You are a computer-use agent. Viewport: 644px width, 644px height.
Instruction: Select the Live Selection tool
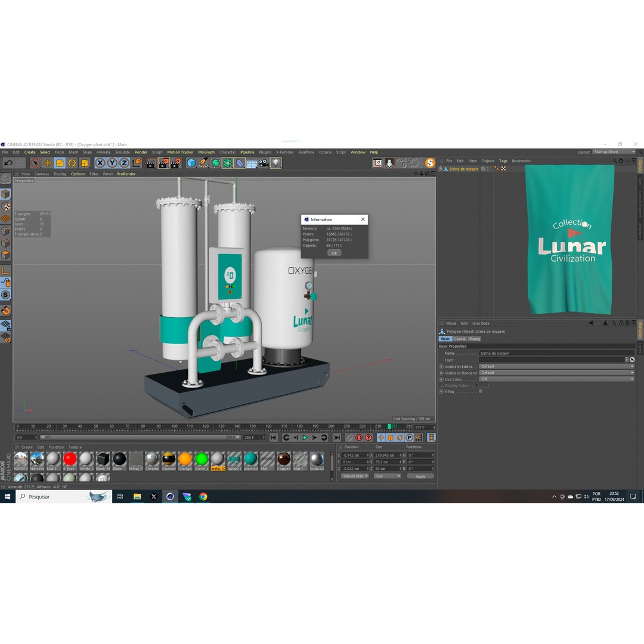click(35, 163)
